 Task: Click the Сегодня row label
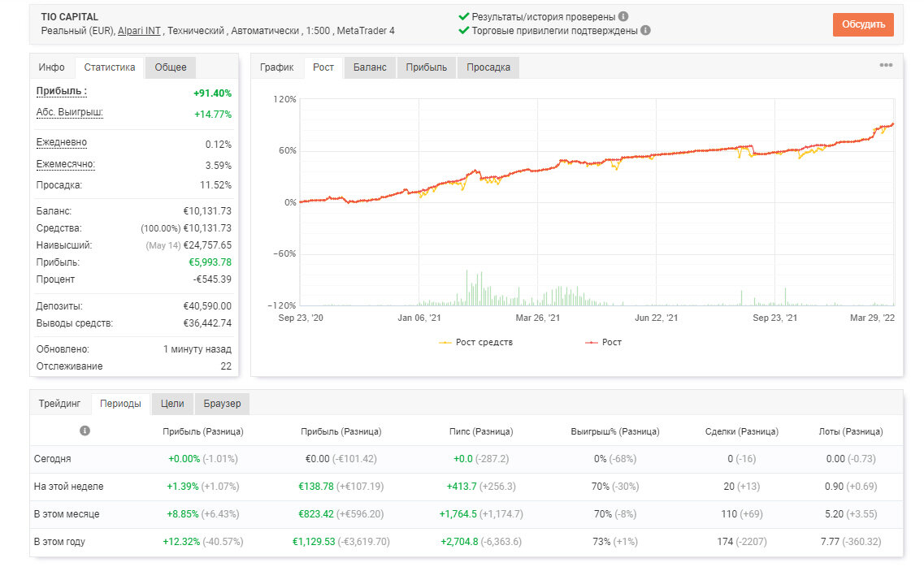[x=53, y=459]
